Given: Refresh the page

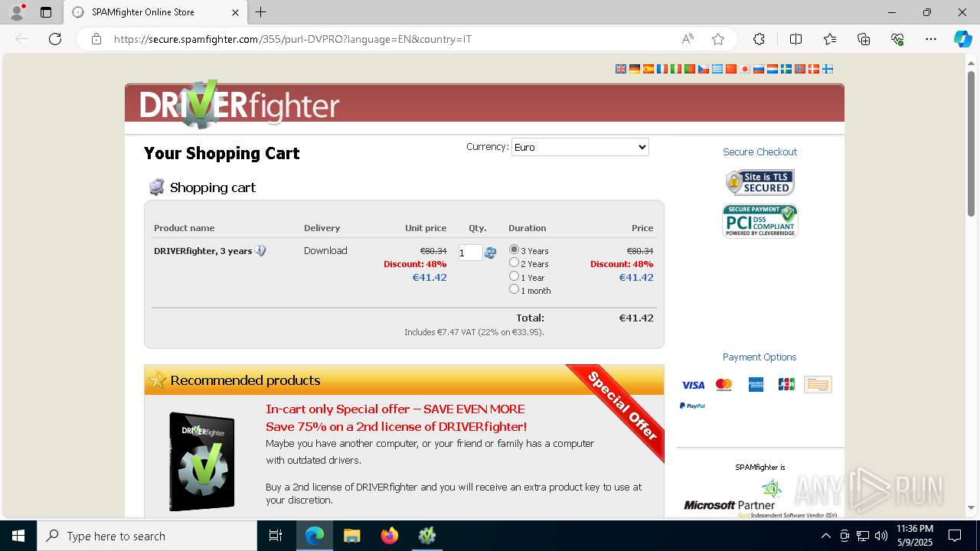Looking at the screenshot, I should pyautogui.click(x=55, y=39).
